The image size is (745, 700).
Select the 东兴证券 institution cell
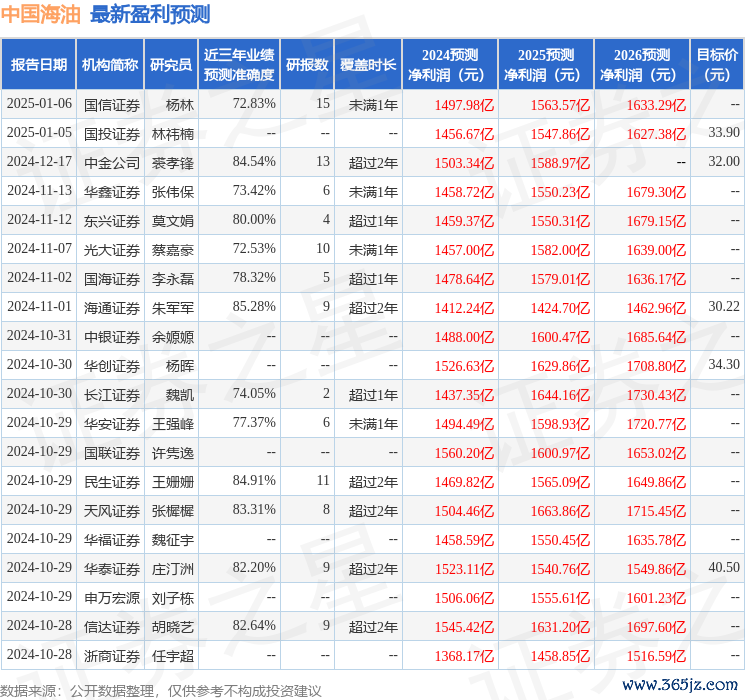click(112, 221)
